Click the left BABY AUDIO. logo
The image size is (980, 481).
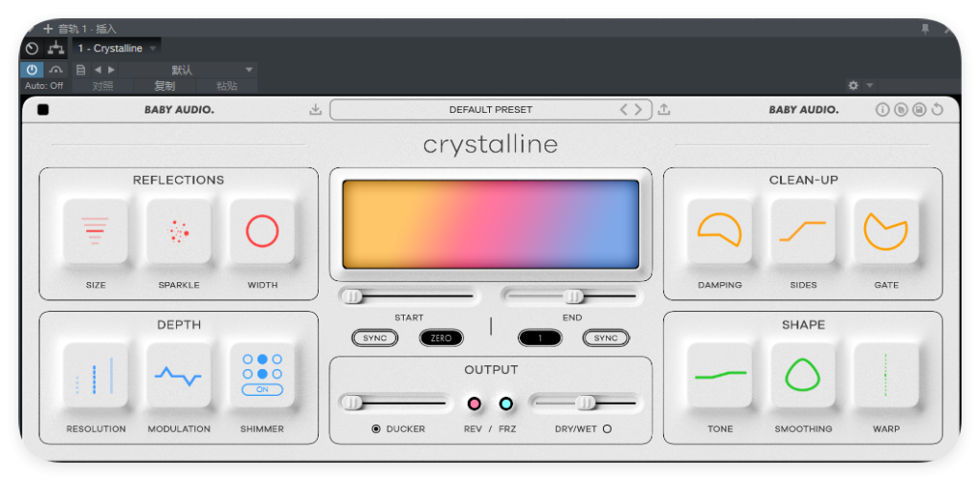[179, 110]
